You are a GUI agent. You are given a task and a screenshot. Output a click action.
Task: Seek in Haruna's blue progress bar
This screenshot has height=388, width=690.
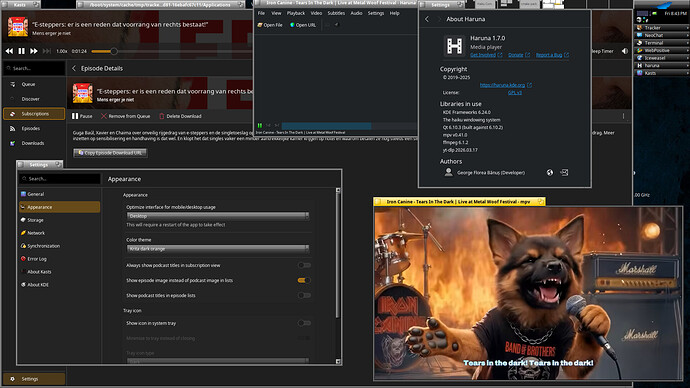point(349,126)
